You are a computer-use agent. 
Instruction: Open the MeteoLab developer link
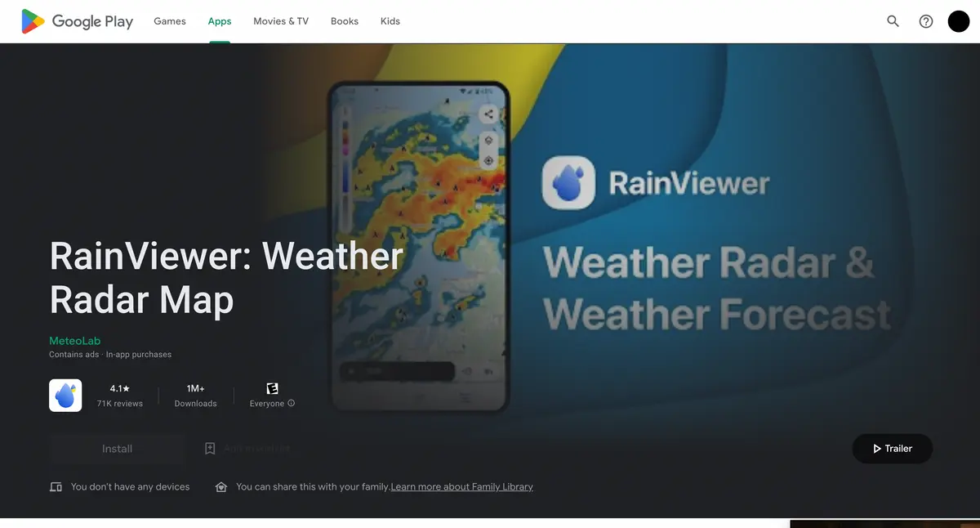(x=74, y=341)
